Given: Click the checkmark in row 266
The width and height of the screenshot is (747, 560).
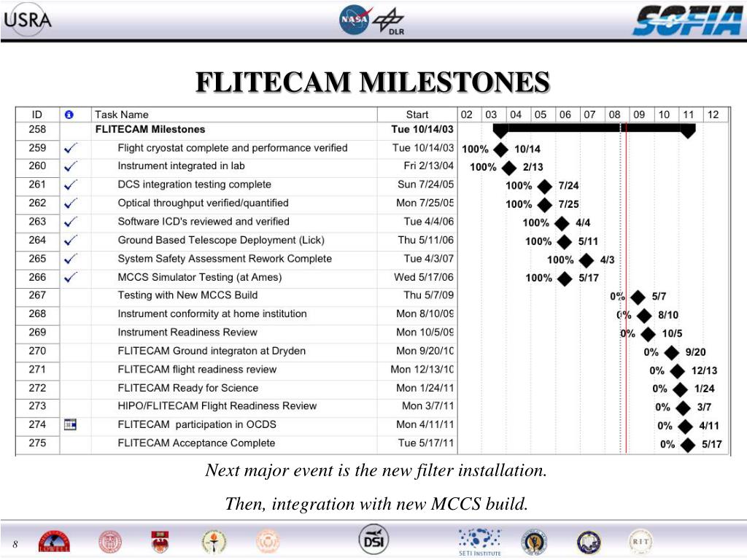Looking at the screenshot, I should (x=71, y=277).
